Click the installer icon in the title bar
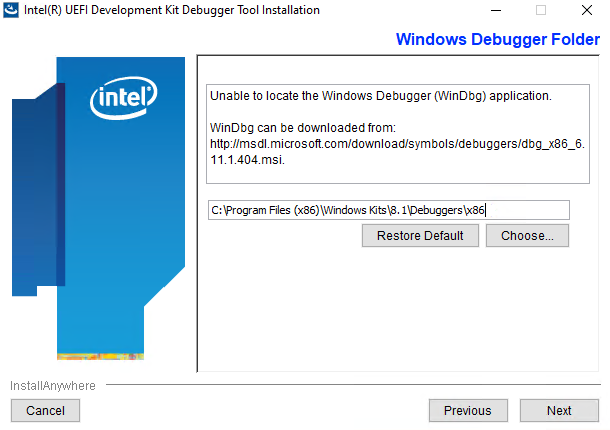This screenshot has height=430, width=610. point(11,10)
